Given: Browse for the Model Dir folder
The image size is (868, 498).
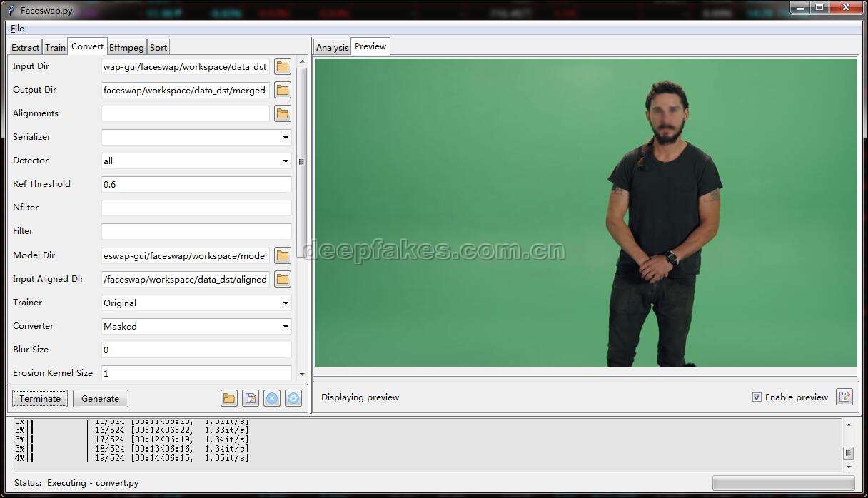Looking at the screenshot, I should (283, 255).
